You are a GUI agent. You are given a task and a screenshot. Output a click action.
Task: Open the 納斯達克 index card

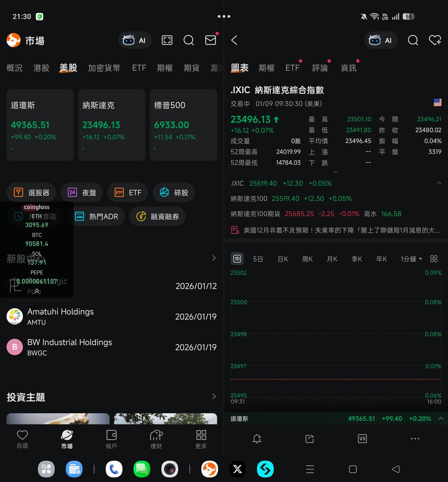[x=112, y=125]
